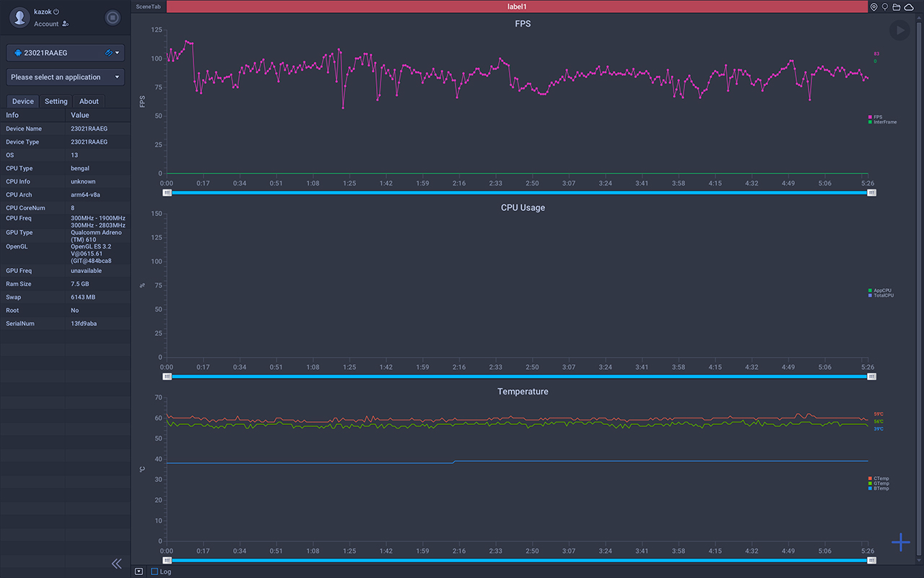924x578 pixels.
Task: Click FPS chart right range handle
Action: pyautogui.click(x=871, y=193)
